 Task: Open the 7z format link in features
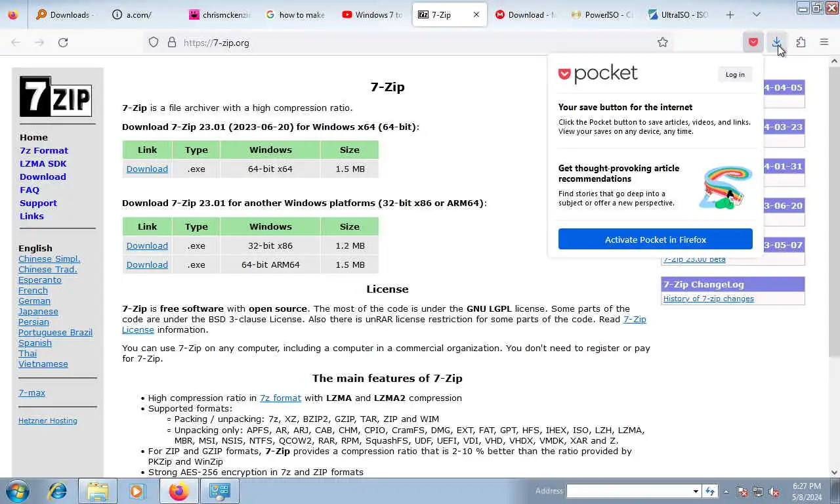point(280,398)
